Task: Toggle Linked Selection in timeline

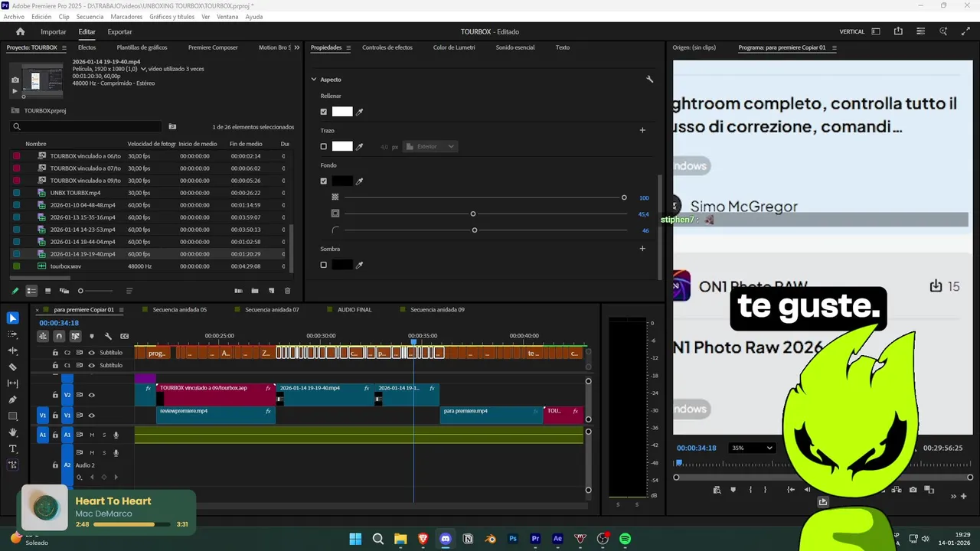Action: tap(75, 336)
